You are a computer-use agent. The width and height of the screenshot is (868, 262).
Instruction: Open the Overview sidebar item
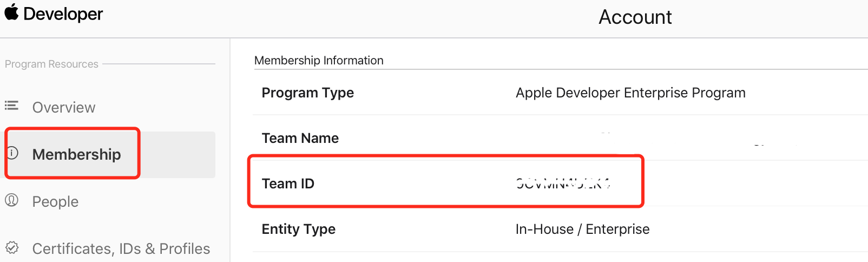(63, 107)
